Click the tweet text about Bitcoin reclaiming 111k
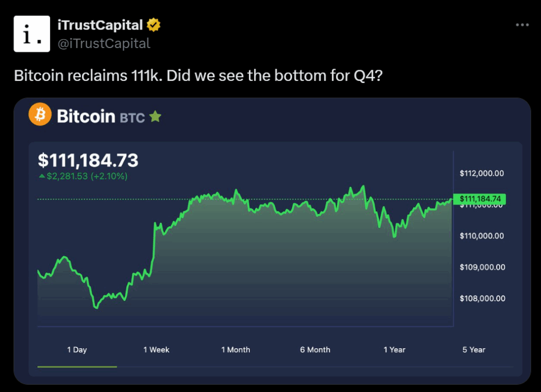541x392 pixels. [x=198, y=76]
